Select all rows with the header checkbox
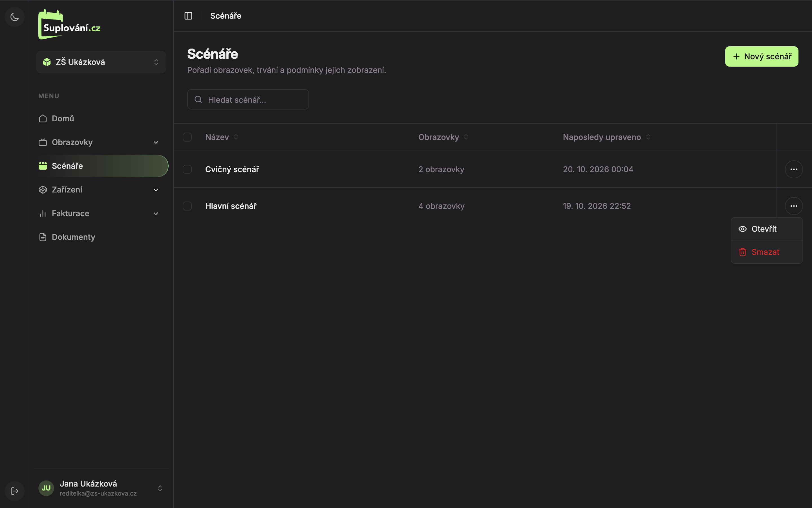 tap(187, 137)
